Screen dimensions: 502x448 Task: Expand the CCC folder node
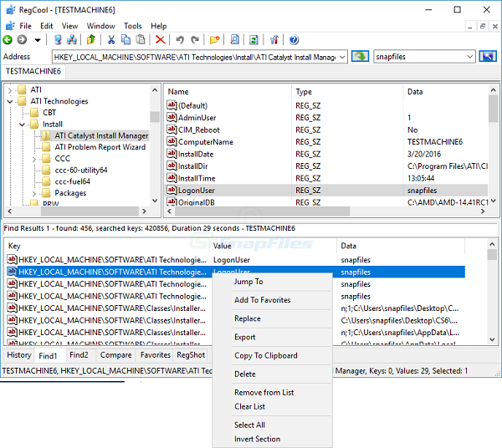[34, 159]
